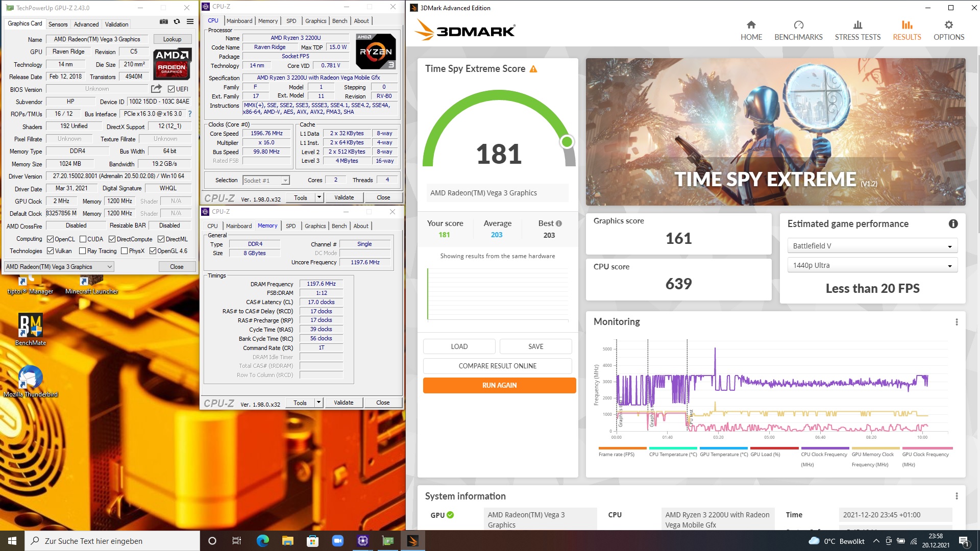This screenshot has height=551, width=980.
Task: Click Validate in top CPU-Z window
Action: coord(344,197)
